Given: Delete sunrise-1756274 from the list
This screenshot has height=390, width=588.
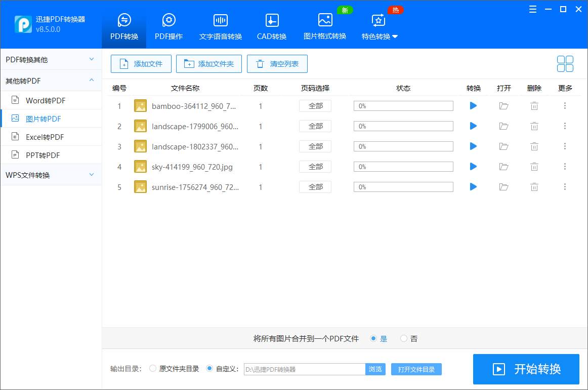Looking at the screenshot, I should 534,187.
